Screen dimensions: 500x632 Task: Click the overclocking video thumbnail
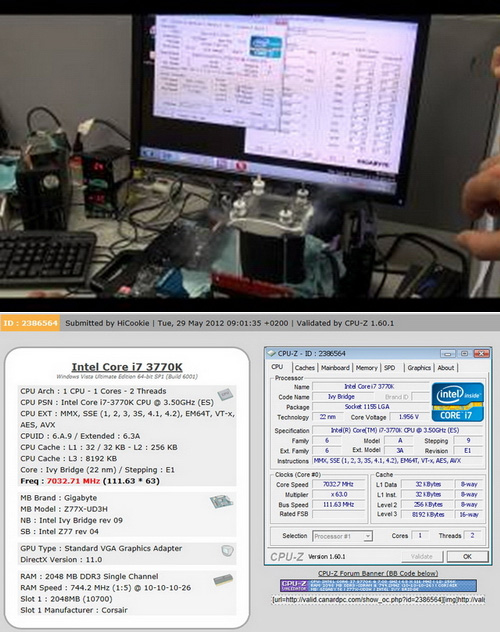(250, 156)
